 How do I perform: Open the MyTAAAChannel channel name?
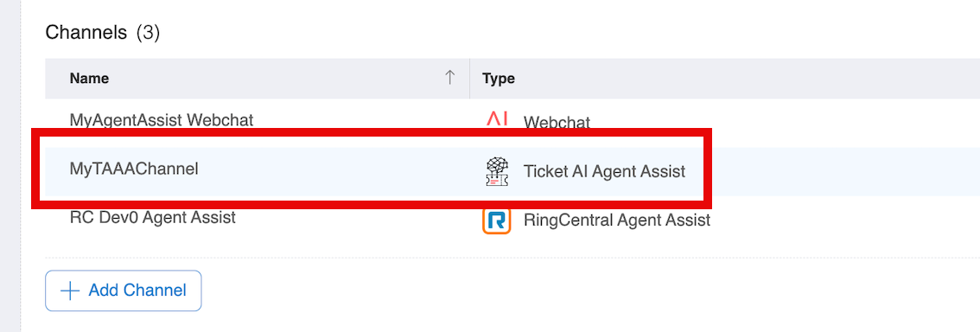coord(134,169)
